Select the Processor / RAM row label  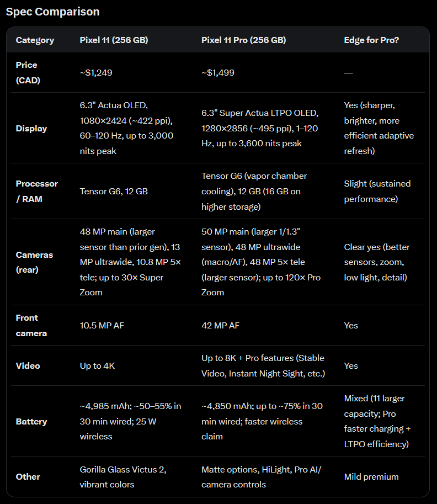click(x=37, y=191)
